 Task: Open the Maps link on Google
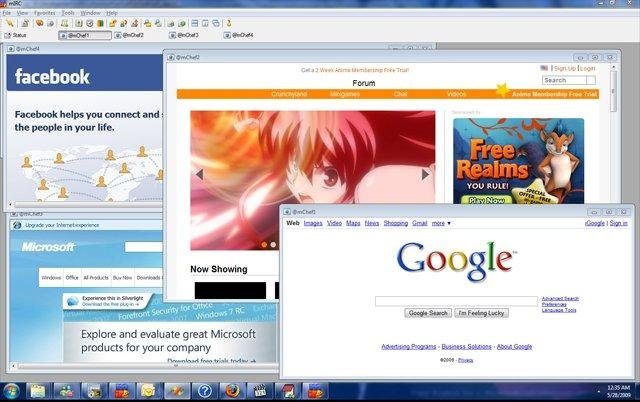coord(353,223)
